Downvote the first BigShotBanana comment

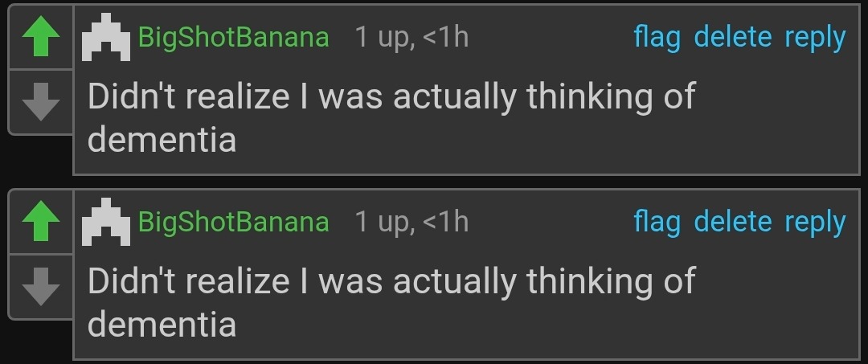click(40, 101)
